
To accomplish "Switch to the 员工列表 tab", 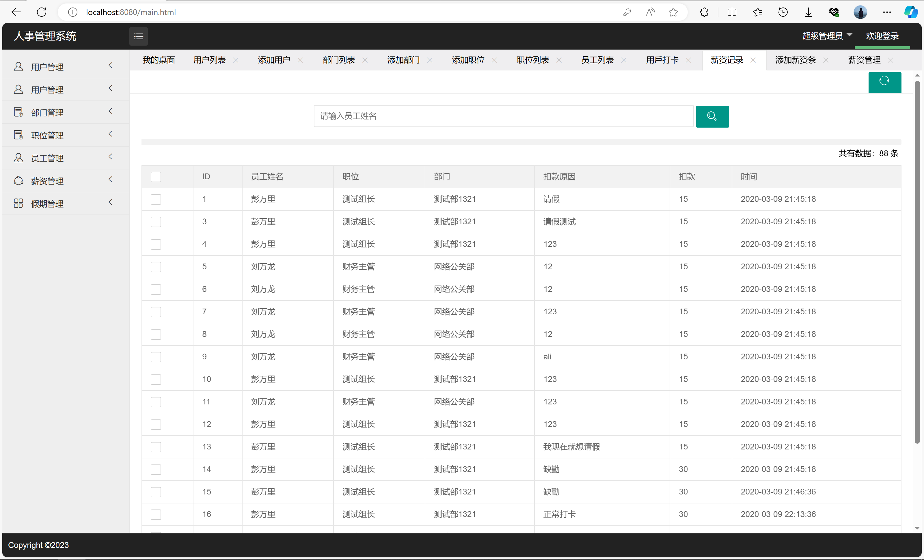I will point(597,60).
